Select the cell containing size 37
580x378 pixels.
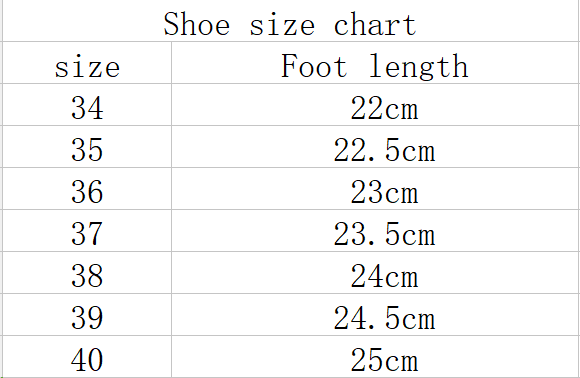(87, 231)
